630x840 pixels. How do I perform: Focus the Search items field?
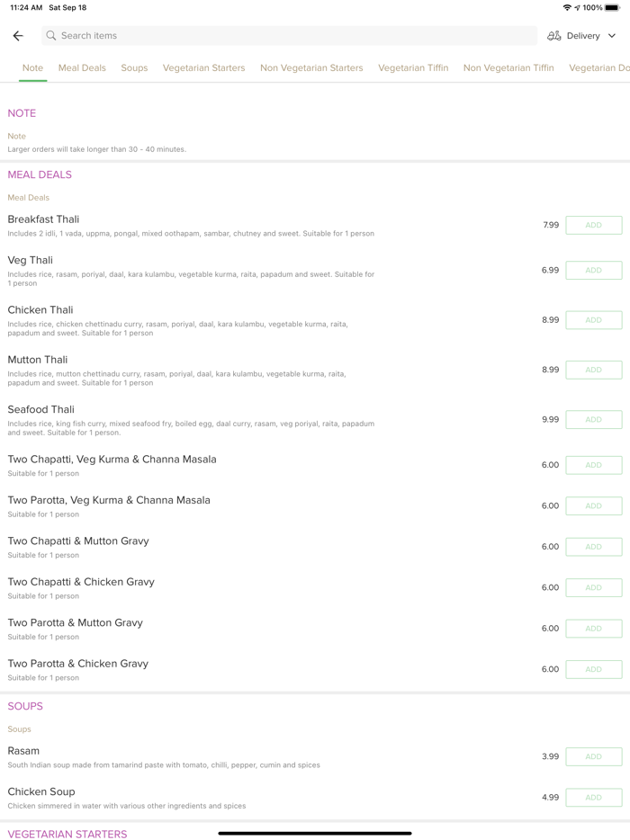coord(290,35)
